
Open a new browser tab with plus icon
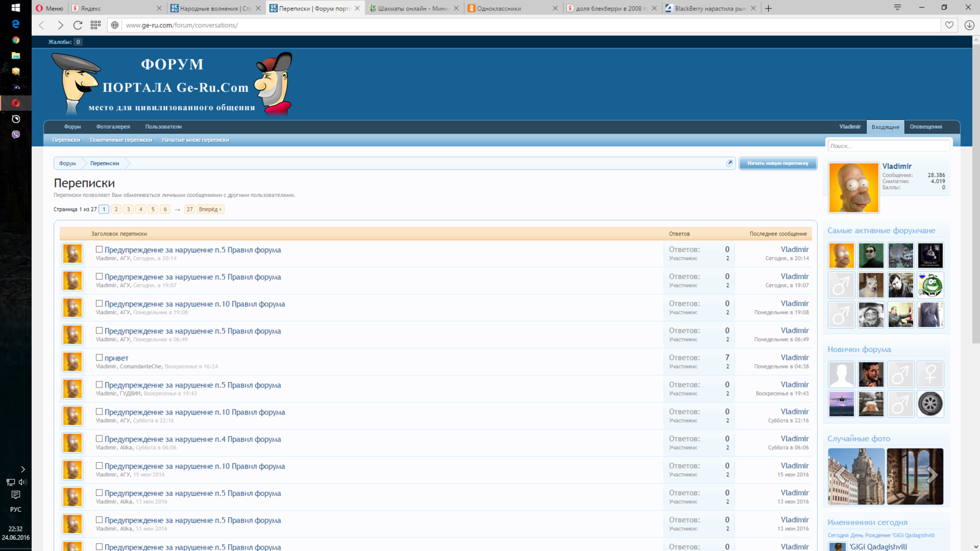point(768,8)
